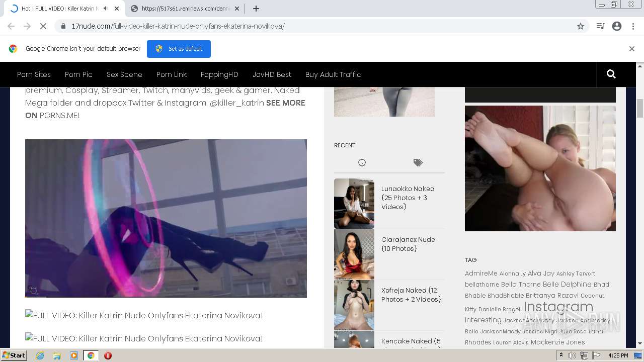
Task: Click the page scrollbar up arrow
Action: coord(640,66)
